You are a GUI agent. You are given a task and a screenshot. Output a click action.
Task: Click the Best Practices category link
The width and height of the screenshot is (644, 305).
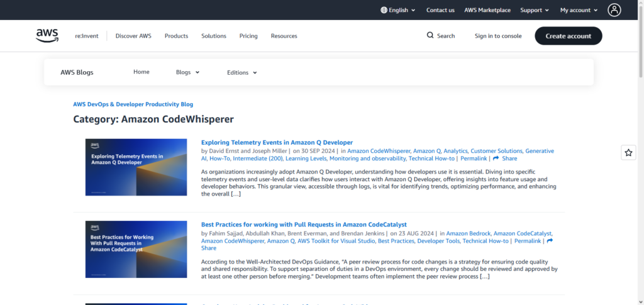396,241
